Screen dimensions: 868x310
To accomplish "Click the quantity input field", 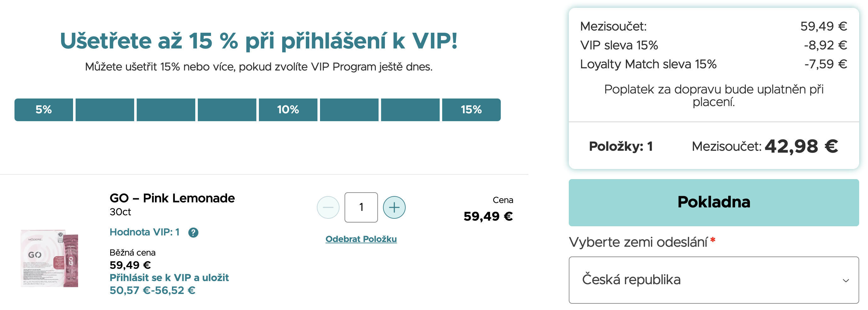I will (x=361, y=207).
